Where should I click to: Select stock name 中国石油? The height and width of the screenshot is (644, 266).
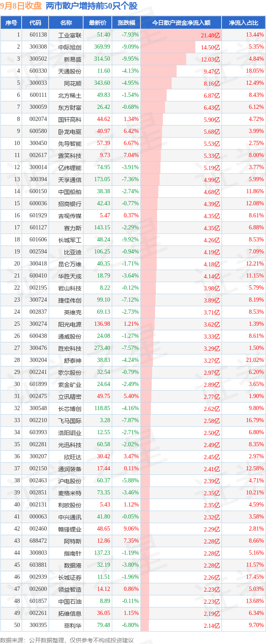click(70, 601)
